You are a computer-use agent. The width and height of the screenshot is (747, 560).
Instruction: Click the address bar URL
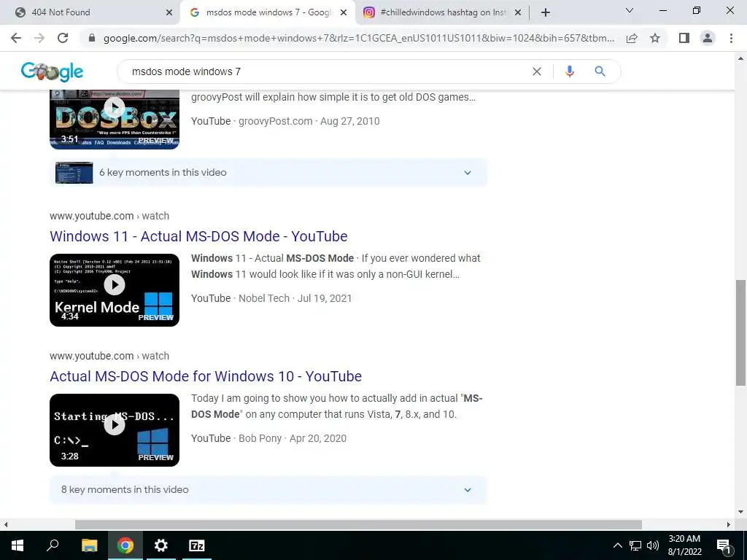[x=358, y=38]
